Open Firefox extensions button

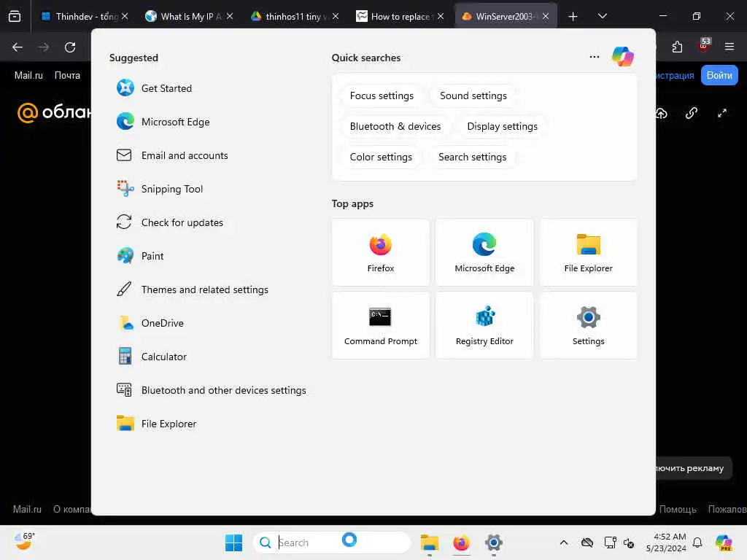(x=677, y=47)
